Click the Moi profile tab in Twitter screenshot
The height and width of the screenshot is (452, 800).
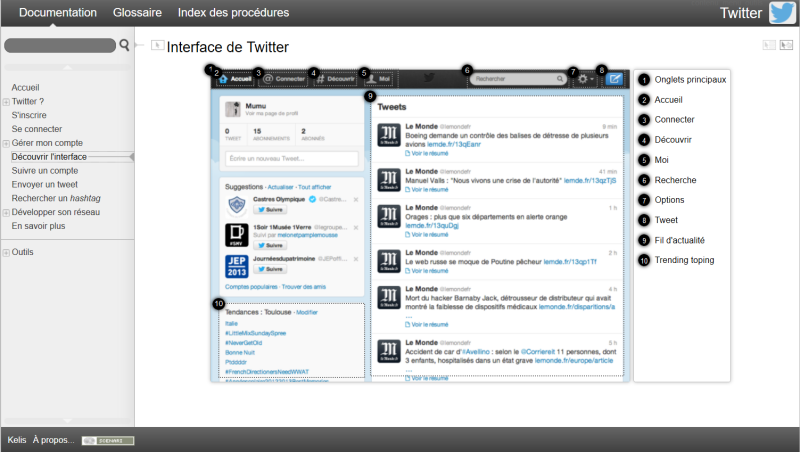tap(378, 79)
